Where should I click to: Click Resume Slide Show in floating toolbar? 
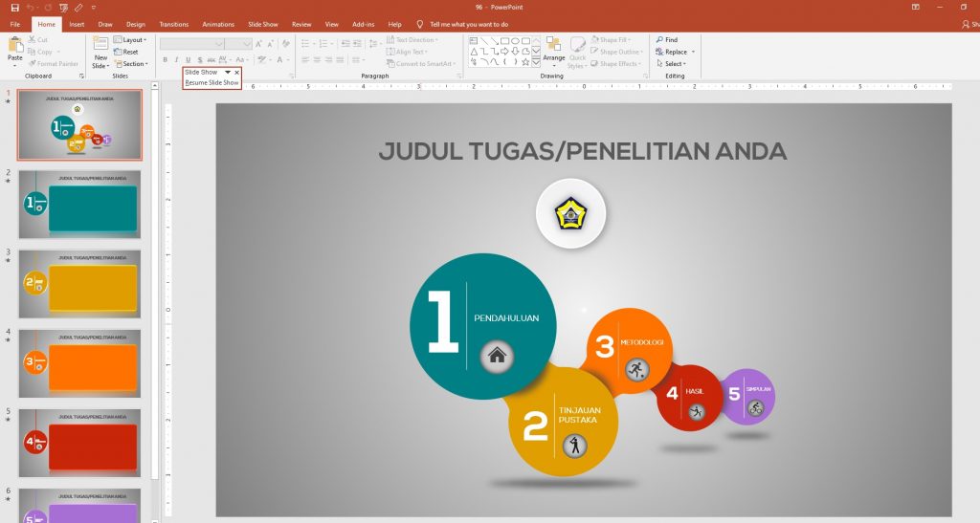point(212,82)
